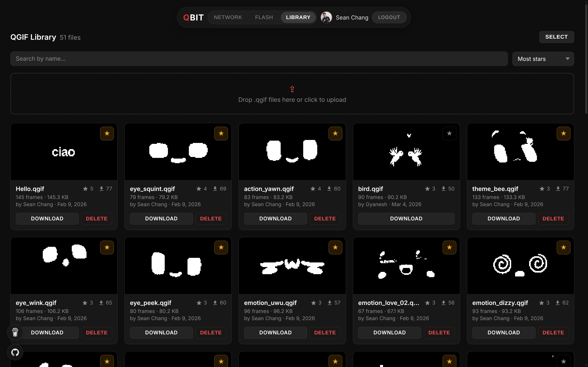
Task: Toggle star on eye_squint.qgif card
Action: [221, 133]
